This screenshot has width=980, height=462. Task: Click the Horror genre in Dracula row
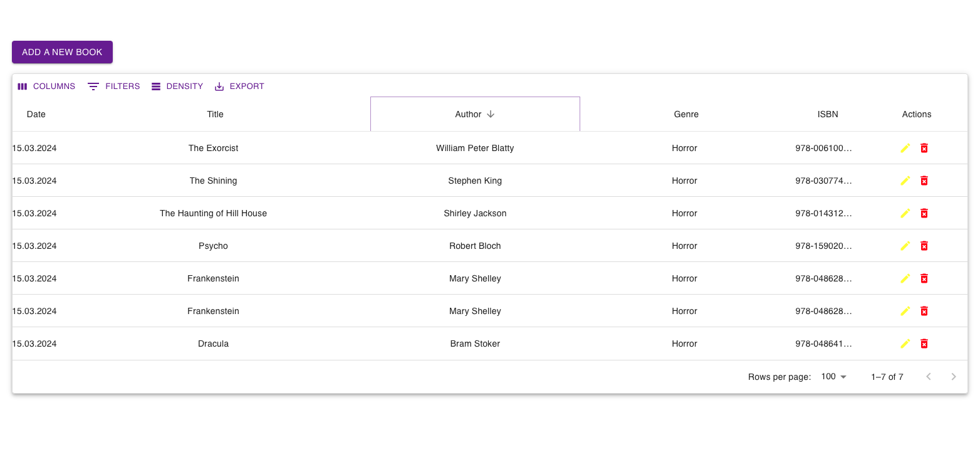[684, 344]
